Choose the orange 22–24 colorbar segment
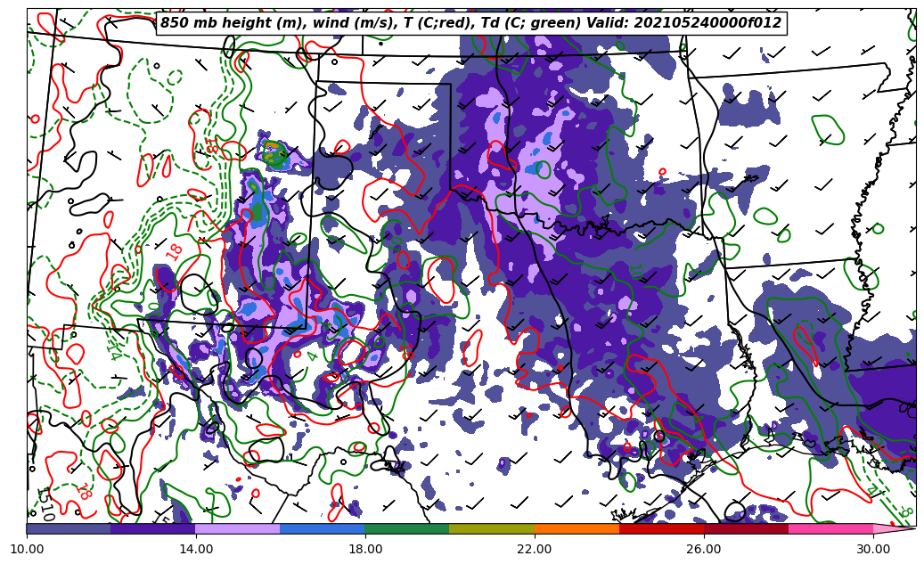This screenshot has width=924, height=564. [576, 528]
